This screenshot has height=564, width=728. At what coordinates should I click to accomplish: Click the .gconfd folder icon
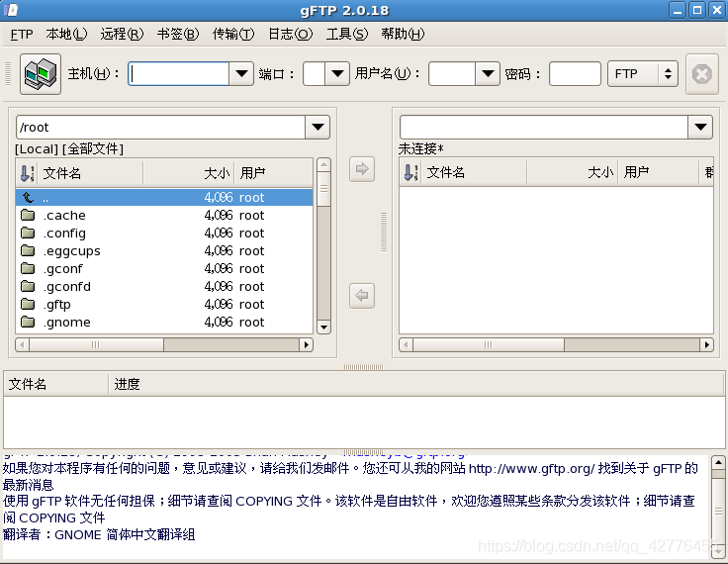point(28,286)
